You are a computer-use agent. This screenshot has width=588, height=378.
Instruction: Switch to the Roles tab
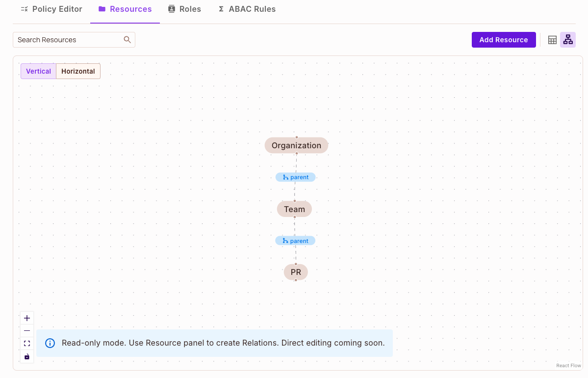(x=185, y=9)
